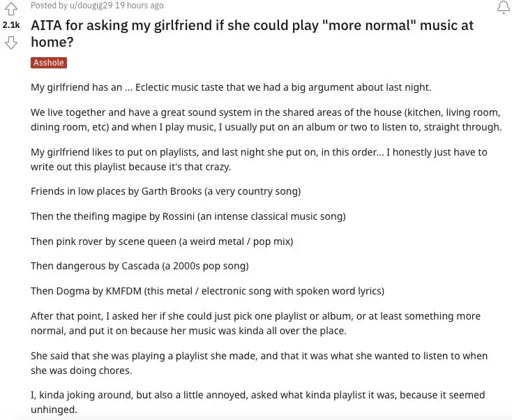The height and width of the screenshot is (420, 512).
Task: Click the '19 hours ago' timestamp
Action: click(140, 6)
